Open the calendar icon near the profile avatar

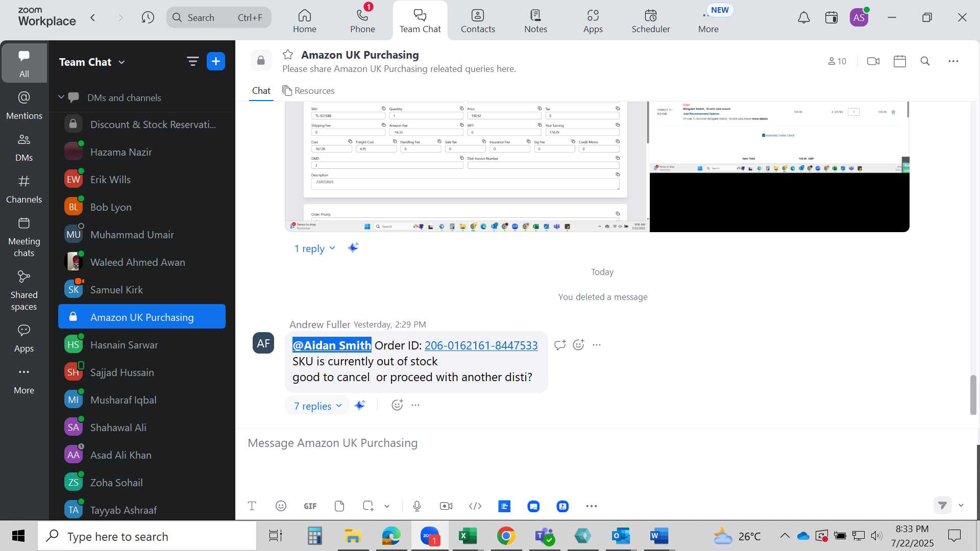(x=831, y=18)
